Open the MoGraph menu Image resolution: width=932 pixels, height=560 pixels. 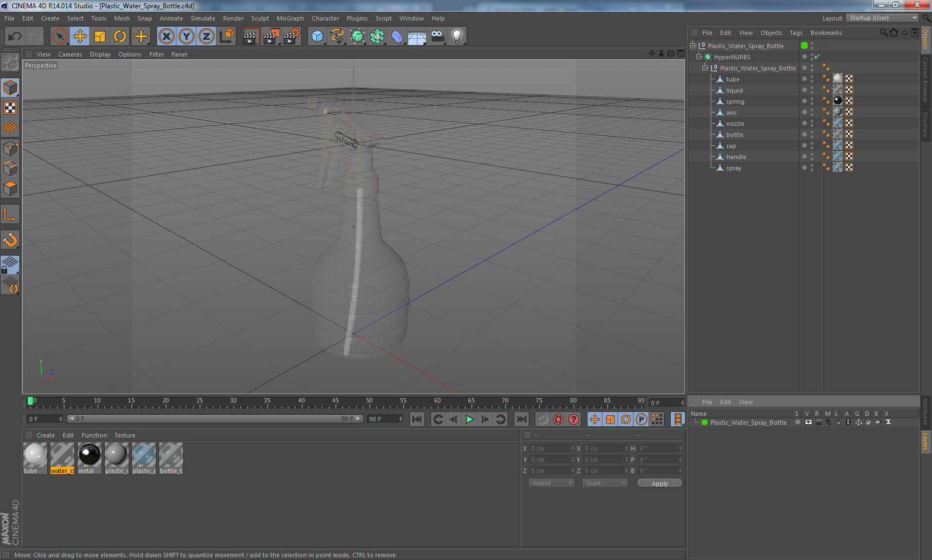pos(290,18)
